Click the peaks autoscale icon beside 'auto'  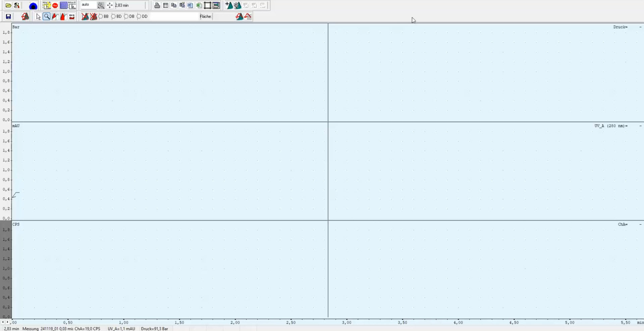[x=101, y=5]
